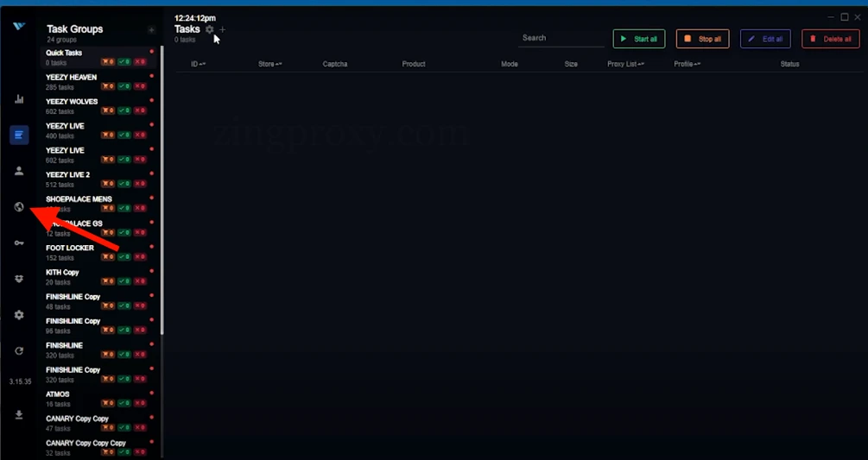Click the download arrow icon in sidebar
Image resolution: width=868 pixels, height=460 pixels.
click(19, 415)
